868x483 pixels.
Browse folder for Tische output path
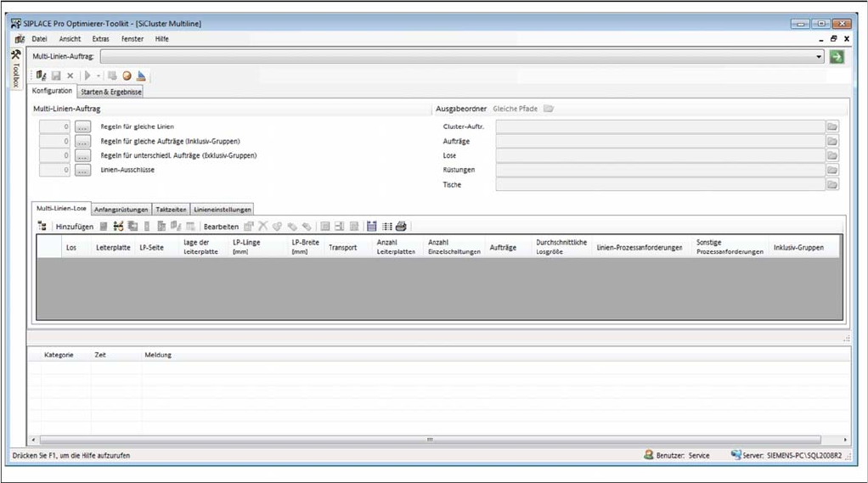click(832, 184)
